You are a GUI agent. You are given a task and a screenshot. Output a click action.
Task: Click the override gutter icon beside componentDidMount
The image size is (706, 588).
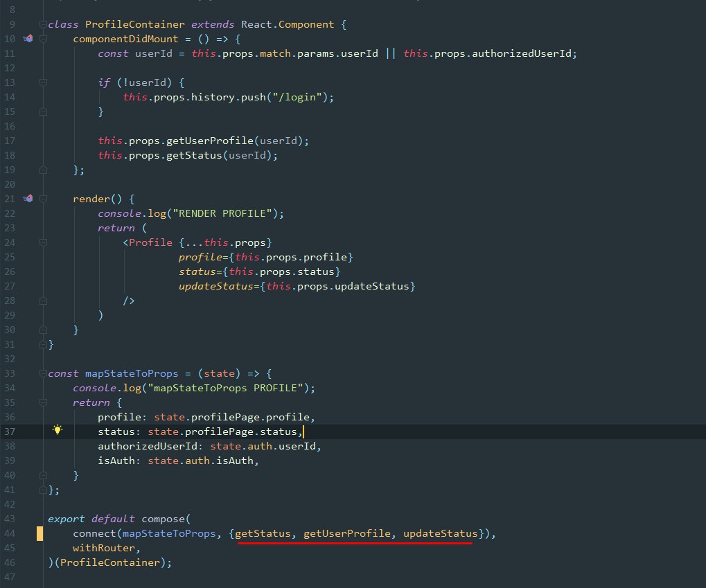coord(28,39)
